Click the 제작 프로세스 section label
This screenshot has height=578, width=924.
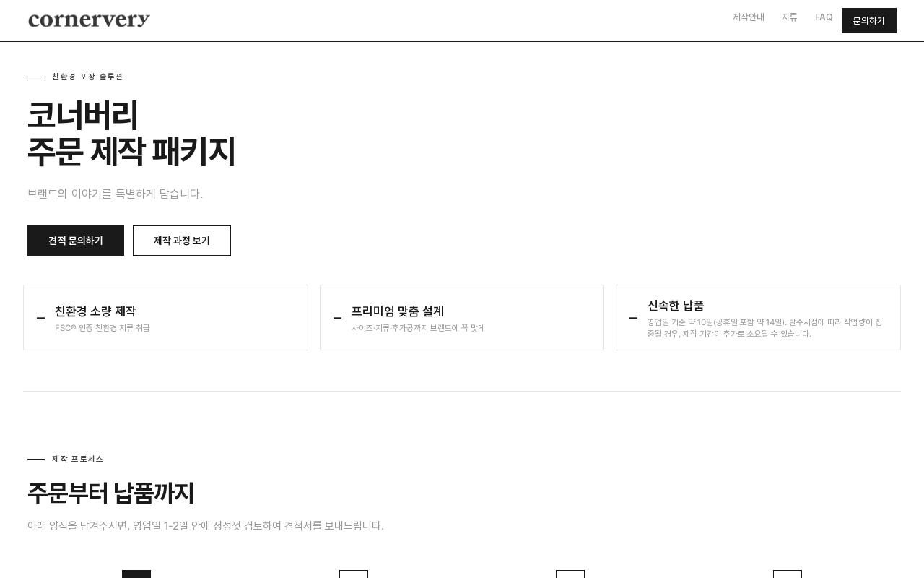click(78, 459)
